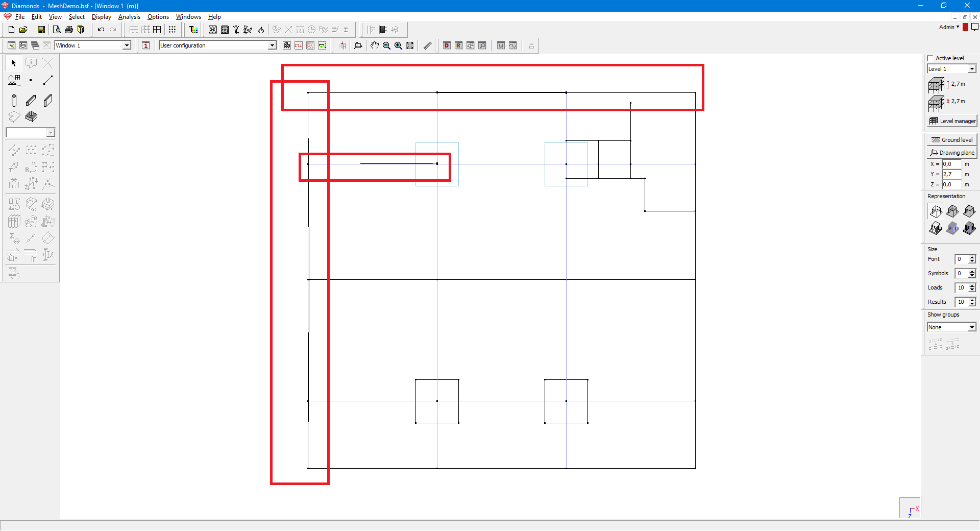Select the arrow pointer tool

[x=14, y=63]
